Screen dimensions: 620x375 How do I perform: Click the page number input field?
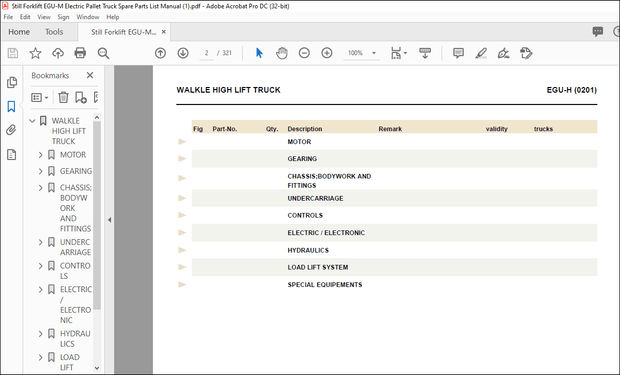pyautogui.click(x=206, y=53)
